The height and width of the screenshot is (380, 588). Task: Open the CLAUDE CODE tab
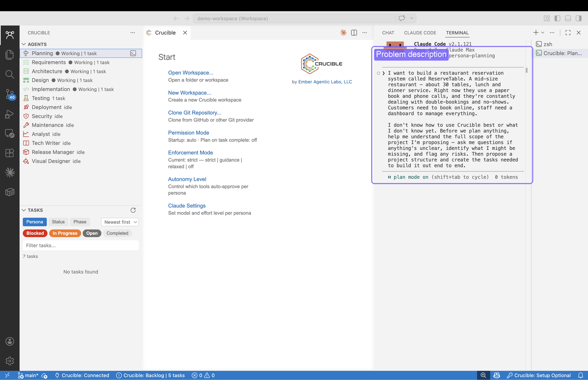click(420, 33)
